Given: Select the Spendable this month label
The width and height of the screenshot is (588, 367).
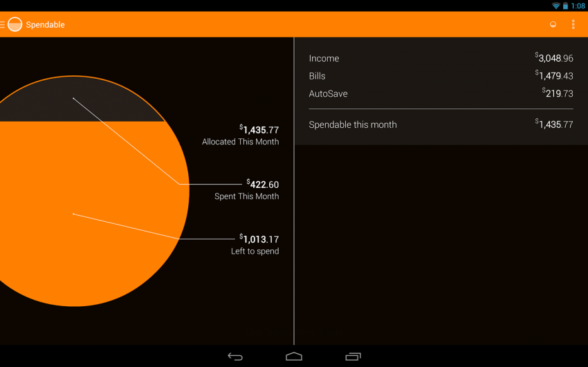Looking at the screenshot, I should [x=353, y=124].
